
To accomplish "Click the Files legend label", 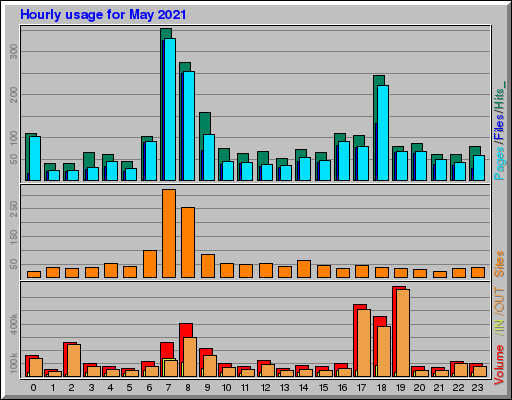I will tap(499, 127).
